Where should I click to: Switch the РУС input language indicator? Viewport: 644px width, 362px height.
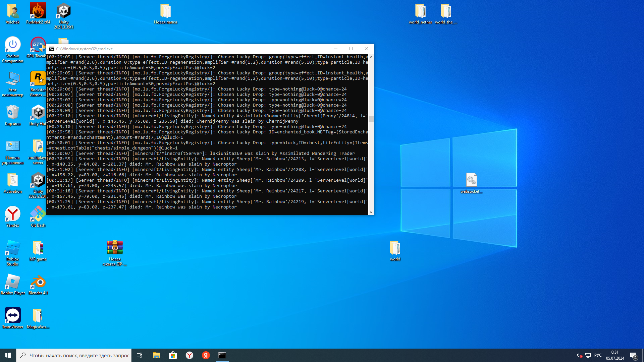(x=598, y=355)
